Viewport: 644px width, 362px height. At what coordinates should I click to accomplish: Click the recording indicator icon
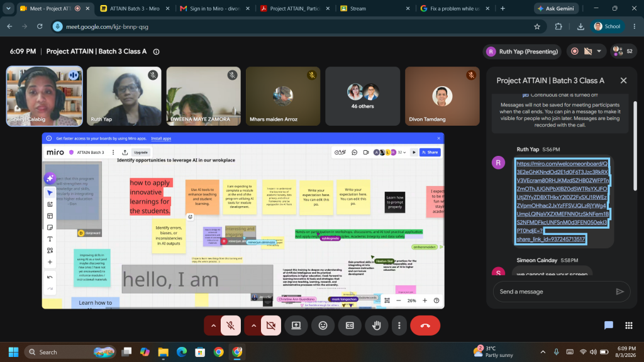pos(575,52)
